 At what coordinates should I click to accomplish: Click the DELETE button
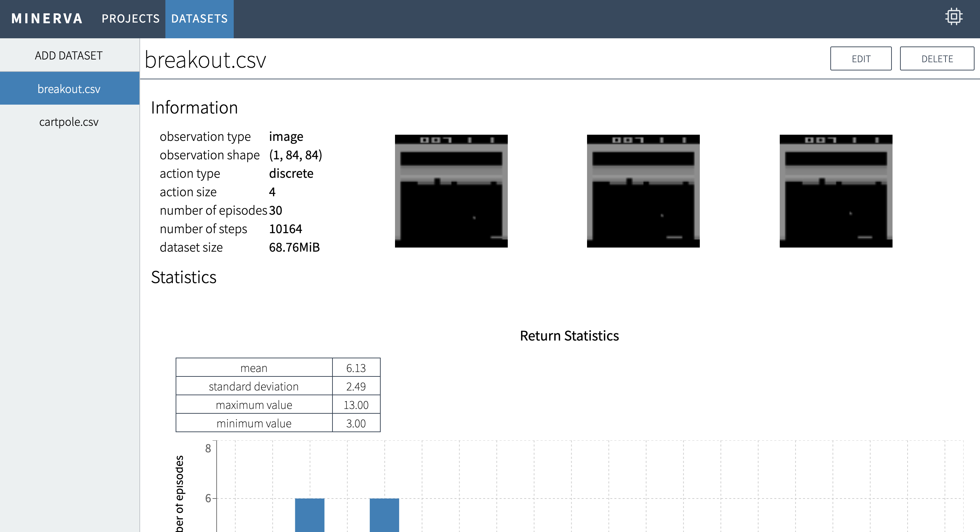point(937,58)
